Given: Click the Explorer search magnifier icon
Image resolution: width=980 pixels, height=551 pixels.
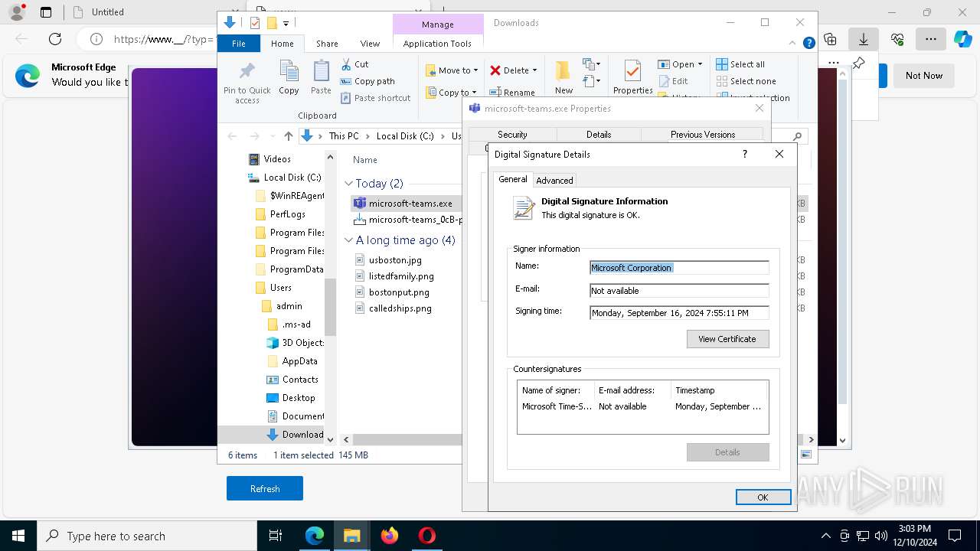Looking at the screenshot, I should click(797, 137).
